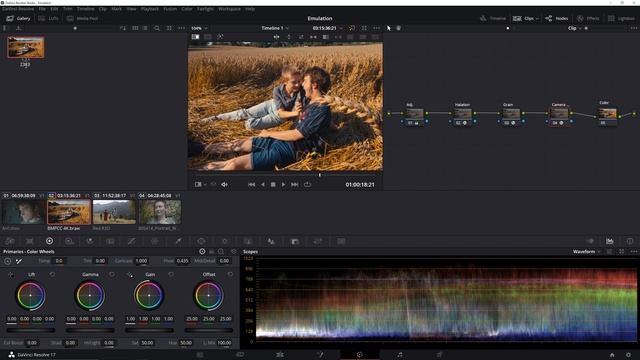This screenshot has height=360, width=640.
Task: Select the Grain node 03
Action: click(511, 116)
